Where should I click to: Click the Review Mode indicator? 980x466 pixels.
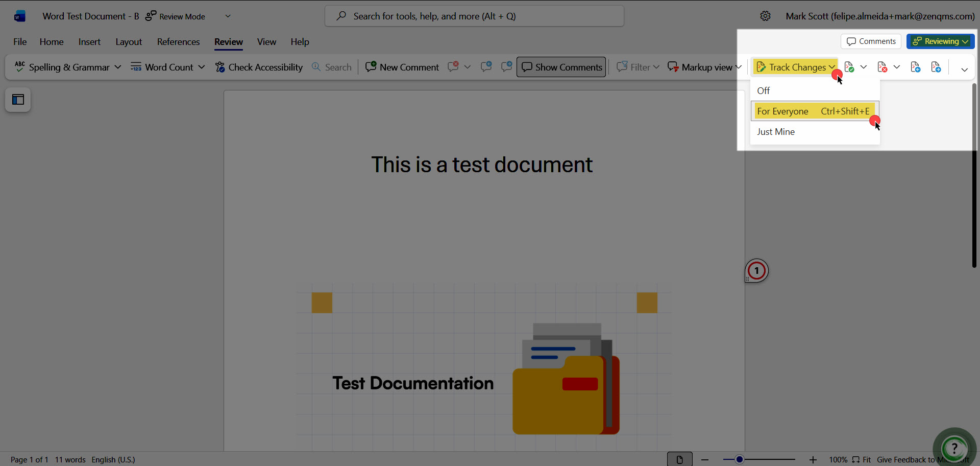coord(175,16)
